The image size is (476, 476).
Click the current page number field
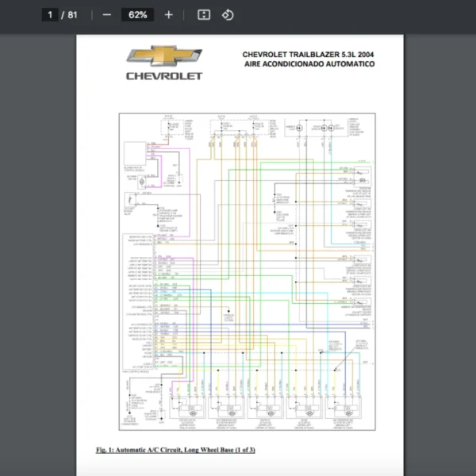pyautogui.click(x=50, y=15)
